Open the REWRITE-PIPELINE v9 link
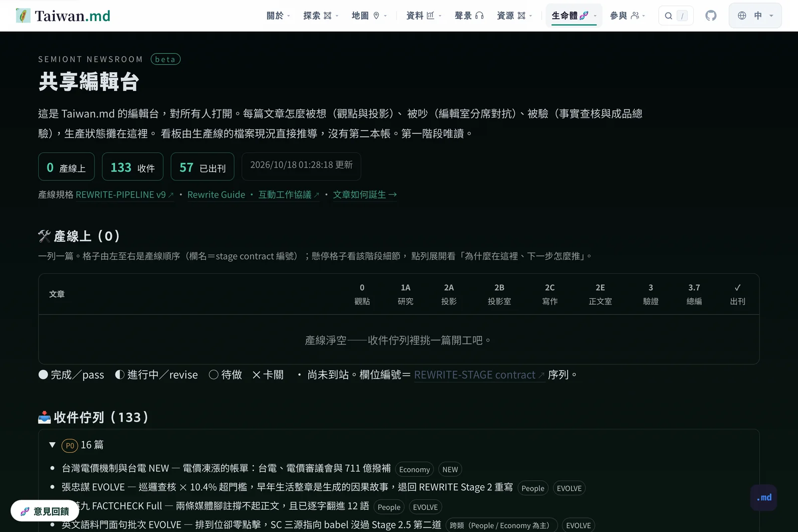Viewport: 798px width, 532px height. coord(125,194)
